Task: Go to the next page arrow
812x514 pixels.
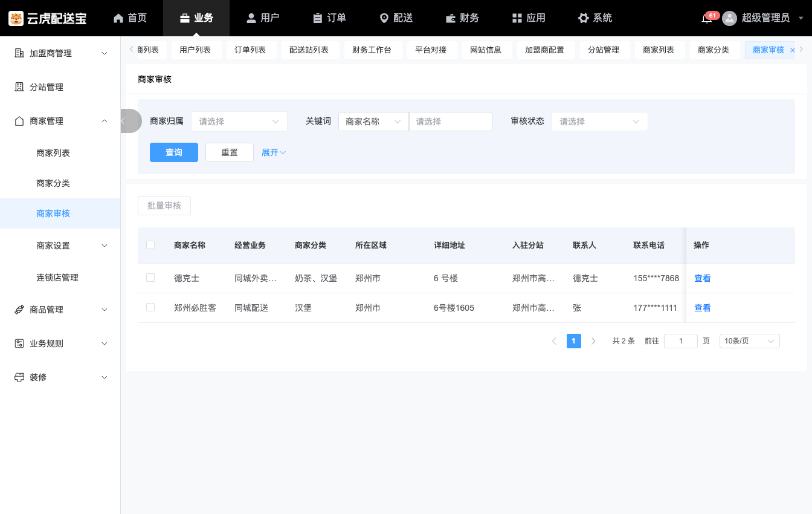Action: 593,341
